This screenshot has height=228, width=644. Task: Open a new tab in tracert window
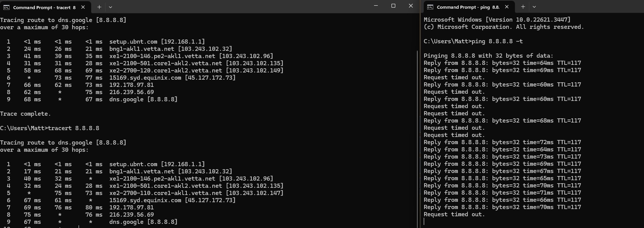click(99, 7)
